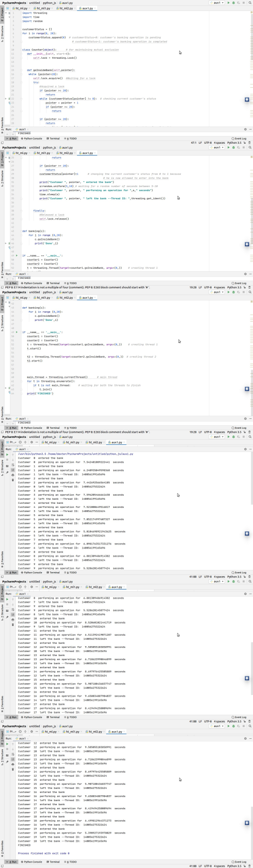Viewport: 253px width, 868px height.
Task: Top frame: click the Debug bug icon in toolbar
Action: click(x=234, y=3)
